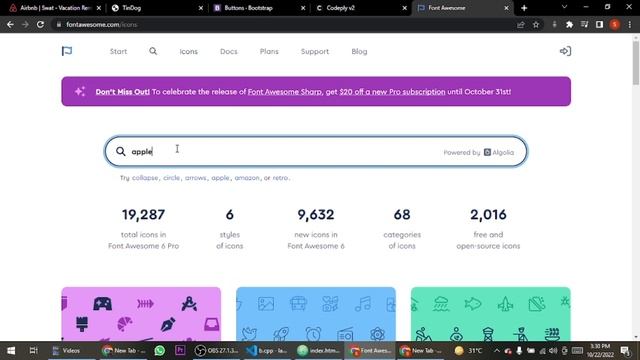Screen dimensions: 640x360
Task: Try the apple search suggestion link
Action: tap(220, 178)
